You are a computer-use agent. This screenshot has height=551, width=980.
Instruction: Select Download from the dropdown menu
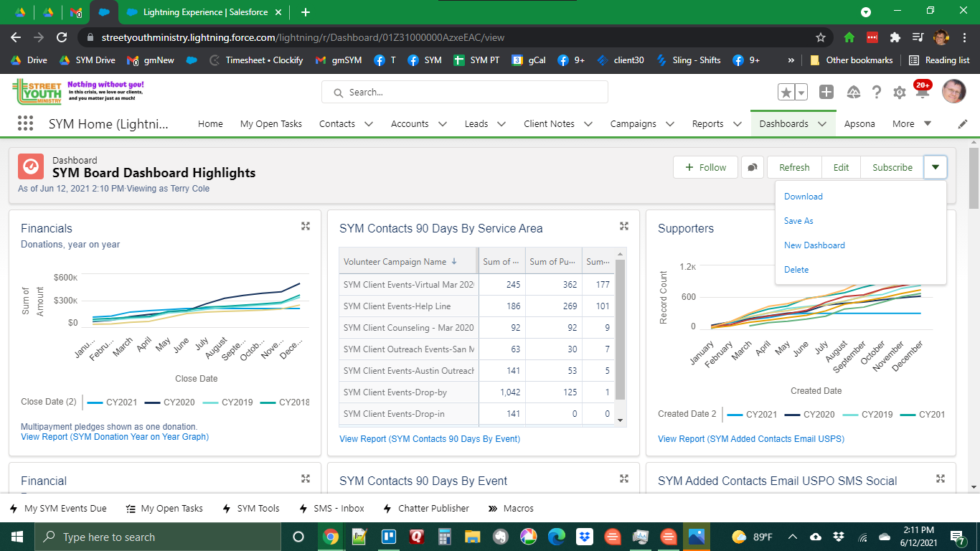[804, 197]
